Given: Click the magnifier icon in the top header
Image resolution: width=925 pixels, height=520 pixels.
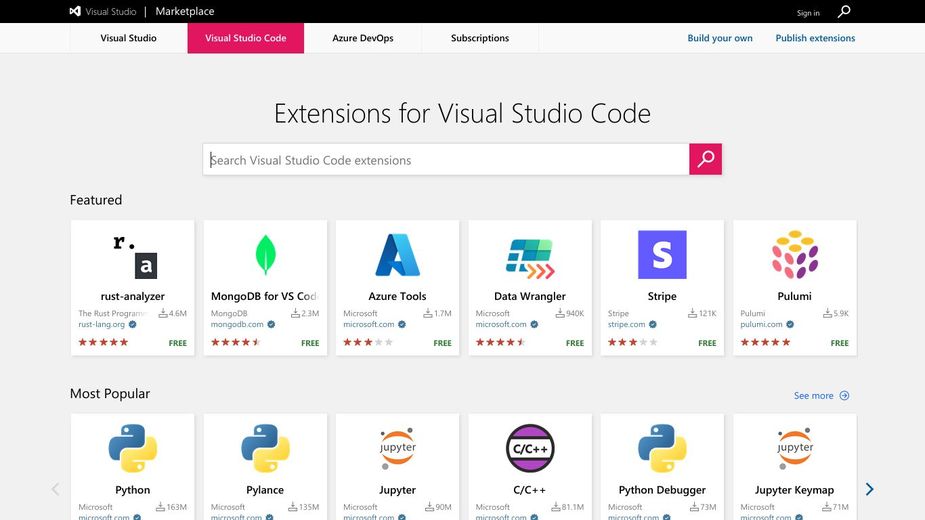Looking at the screenshot, I should tap(844, 12).
